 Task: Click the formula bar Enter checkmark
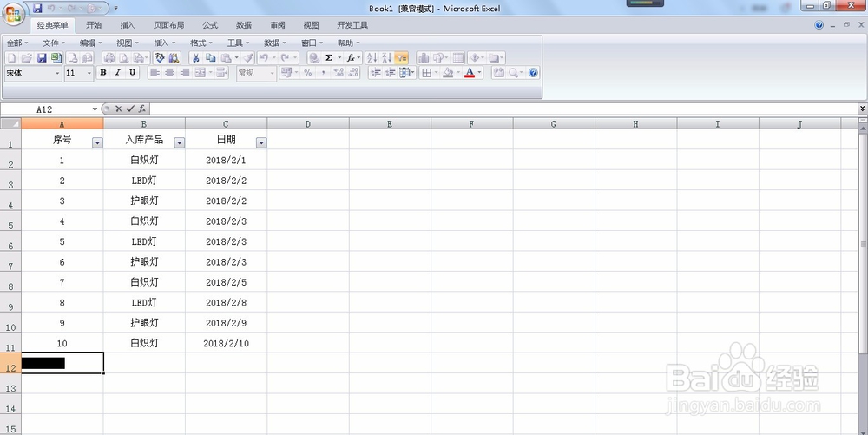point(130,109)
